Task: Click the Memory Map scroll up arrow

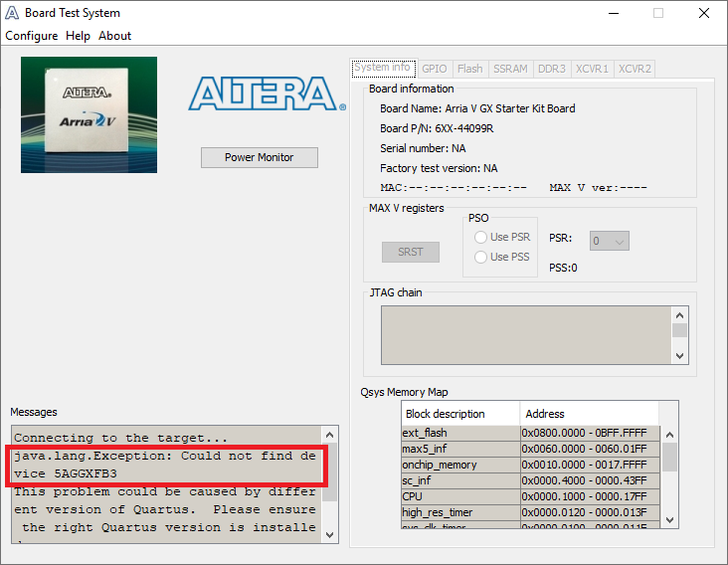Action: point(669,435)
